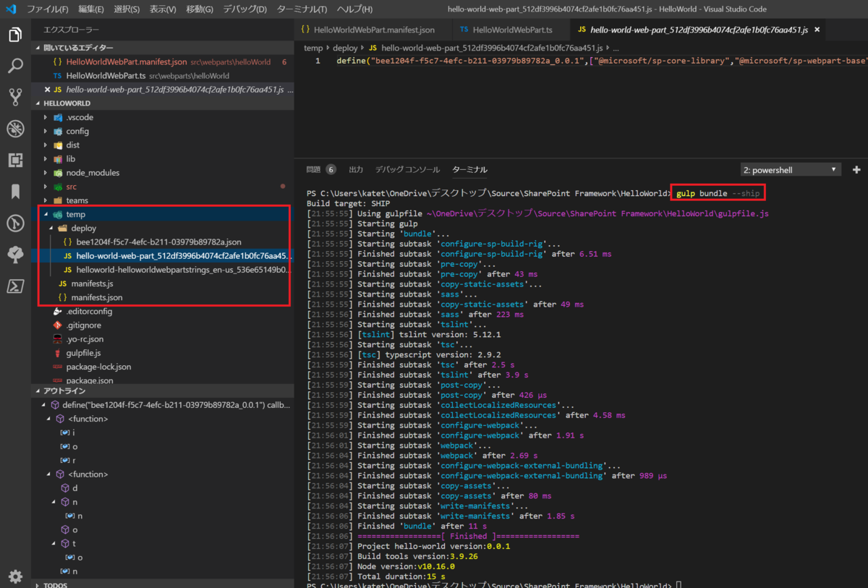Show the 問題 panel tab
The image size is (868, 588).
(x=321, y=170)
